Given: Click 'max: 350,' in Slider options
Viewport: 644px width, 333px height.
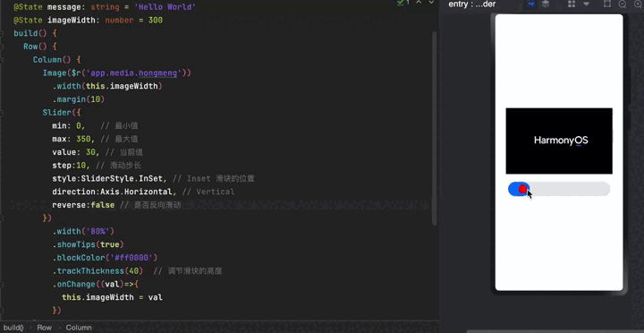Looking at the screenshot, I should pyautogui.click(x=73, y=139).
